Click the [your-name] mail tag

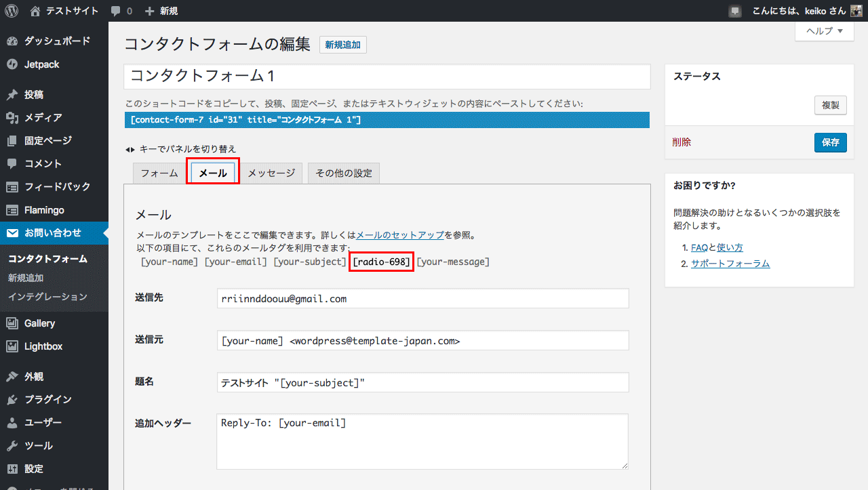(x=170, y=262)
